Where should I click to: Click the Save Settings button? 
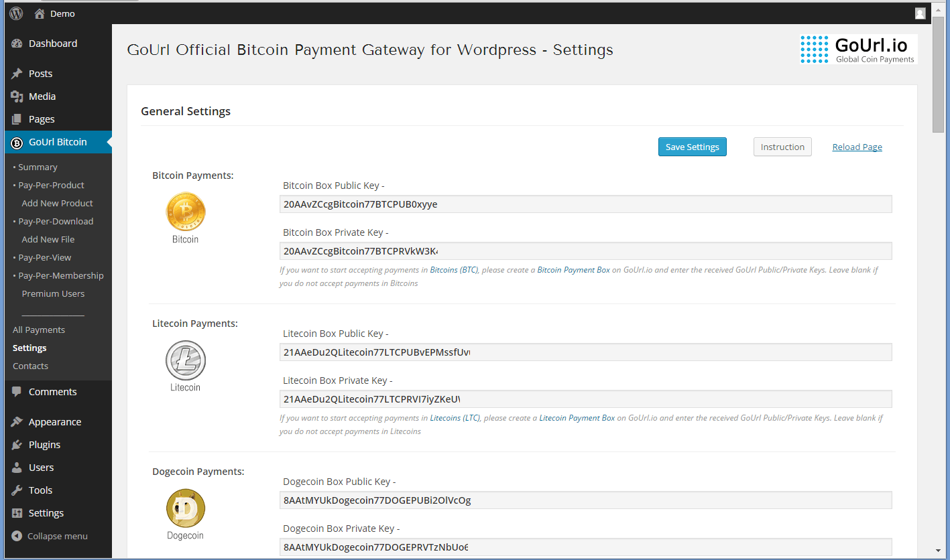pos(692,147)
